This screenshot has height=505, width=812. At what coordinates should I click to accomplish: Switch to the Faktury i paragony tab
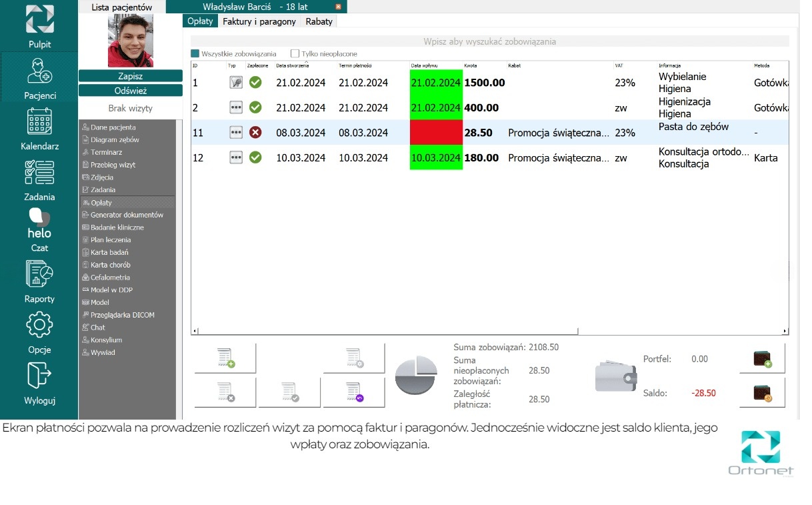click(259, 21)
